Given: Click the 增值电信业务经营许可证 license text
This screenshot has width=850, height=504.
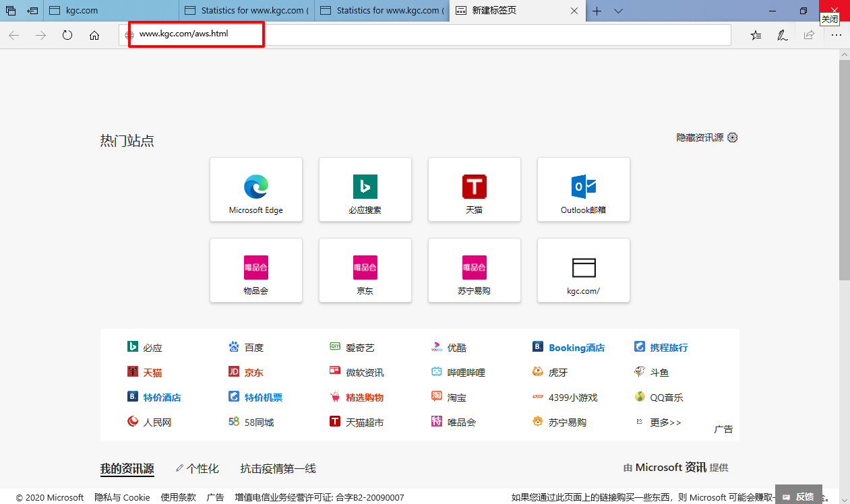Looking at the screenshot, I should (x=320, y=497).
